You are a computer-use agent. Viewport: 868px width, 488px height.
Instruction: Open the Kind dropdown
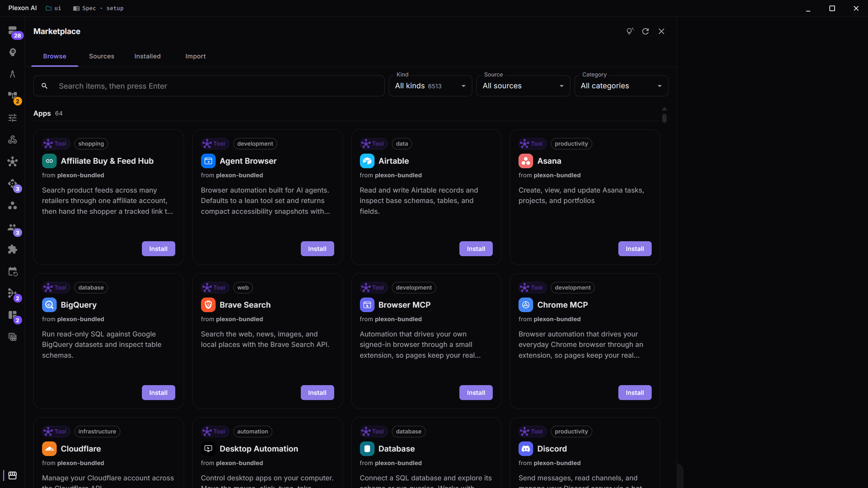[x=430, y=86]
